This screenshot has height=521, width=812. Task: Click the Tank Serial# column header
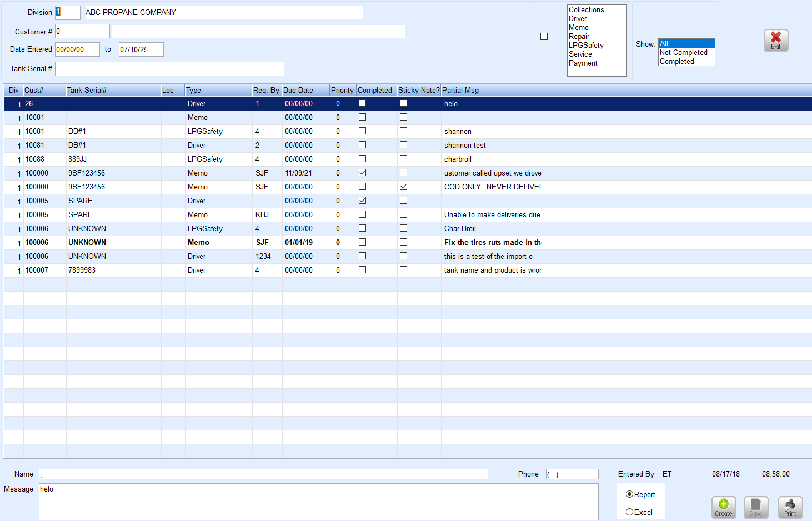[113, 90]
